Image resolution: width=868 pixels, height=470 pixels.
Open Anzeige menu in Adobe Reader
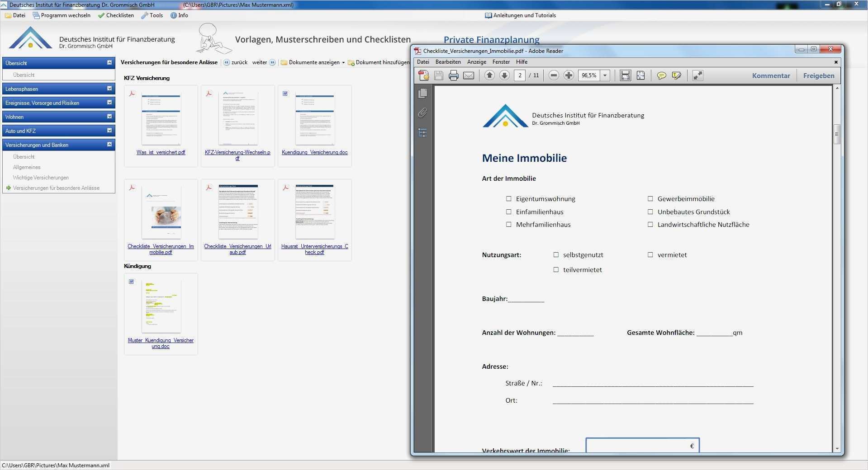pos(477,62)
